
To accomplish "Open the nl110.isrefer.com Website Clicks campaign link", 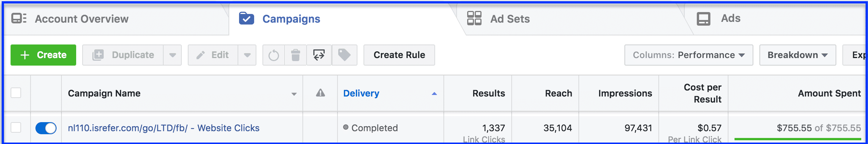I will click(164, 128).
